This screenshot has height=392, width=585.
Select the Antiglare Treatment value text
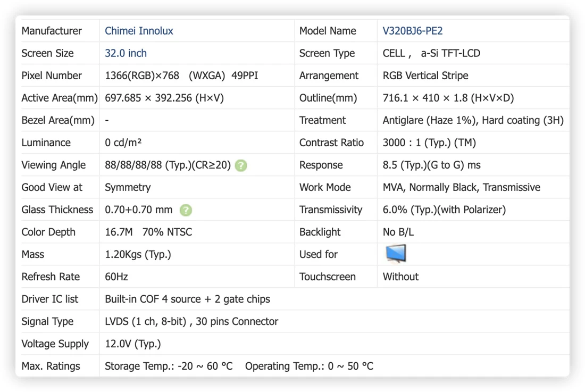[473, 120]
